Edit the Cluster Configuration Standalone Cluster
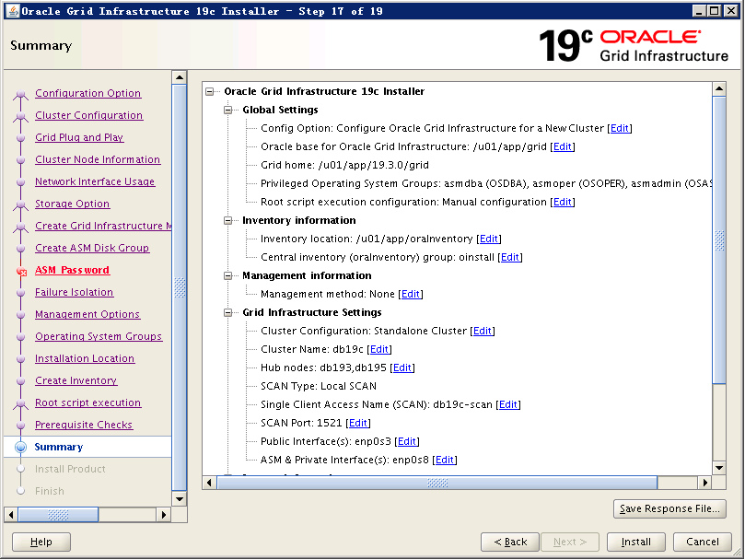The image size is (745, 560). tap(483, 331)
